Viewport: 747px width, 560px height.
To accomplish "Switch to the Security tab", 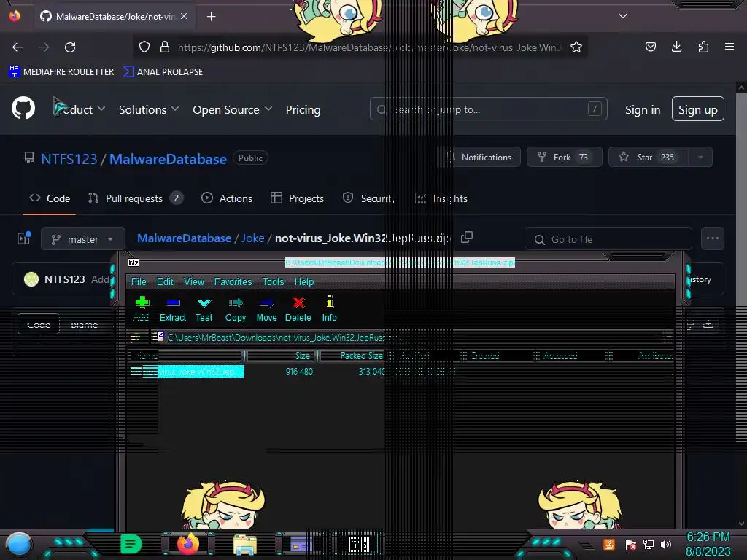I will tap(369, 198).
